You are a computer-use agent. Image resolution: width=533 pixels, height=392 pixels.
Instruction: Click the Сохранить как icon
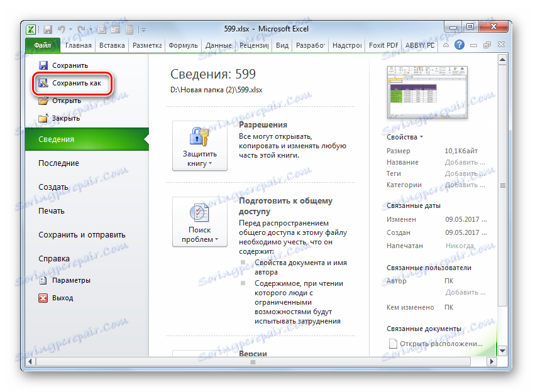pyautogui.click(x=43, y=83)
